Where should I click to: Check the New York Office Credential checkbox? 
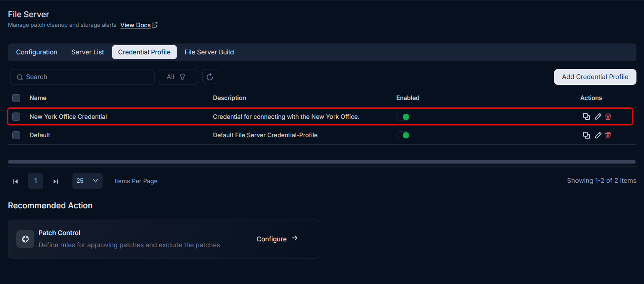(16, 117)
